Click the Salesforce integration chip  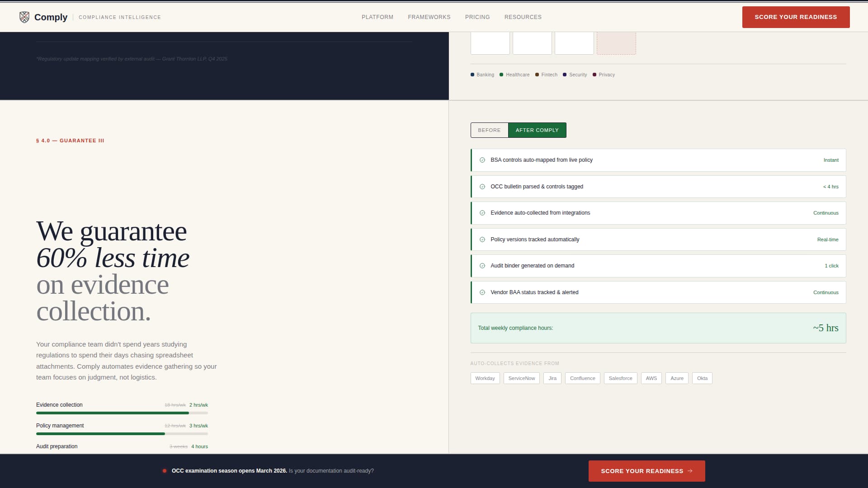(x=620, y=378)
